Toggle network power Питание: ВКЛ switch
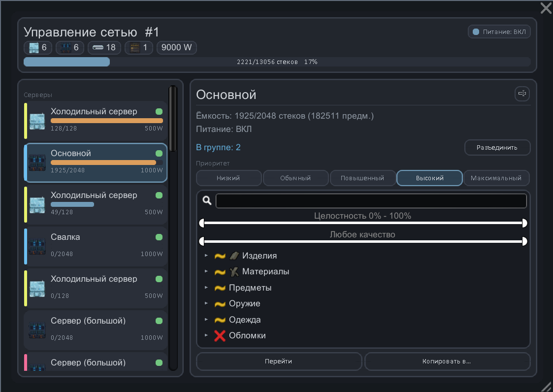 499,32
